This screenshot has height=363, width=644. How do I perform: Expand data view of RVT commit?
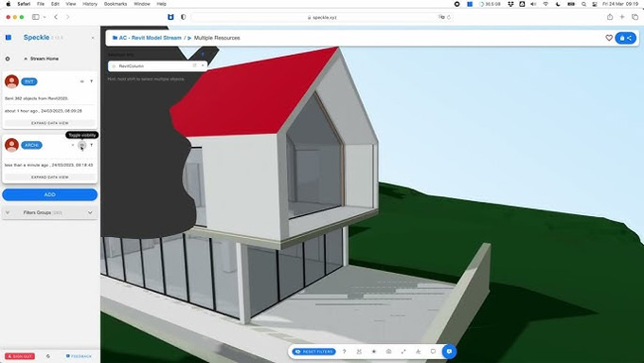tap(49, 123)
